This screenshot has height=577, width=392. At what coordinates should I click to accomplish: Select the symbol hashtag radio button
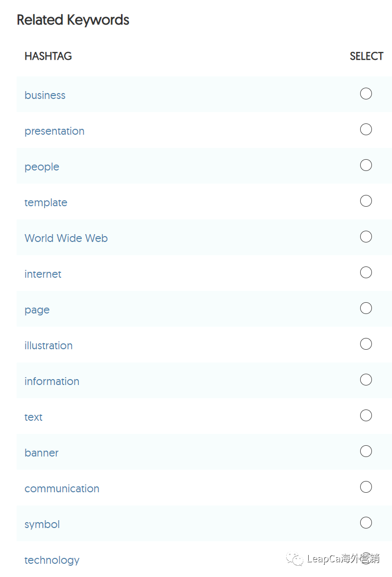pyautogui.click(x=366, y=523)
